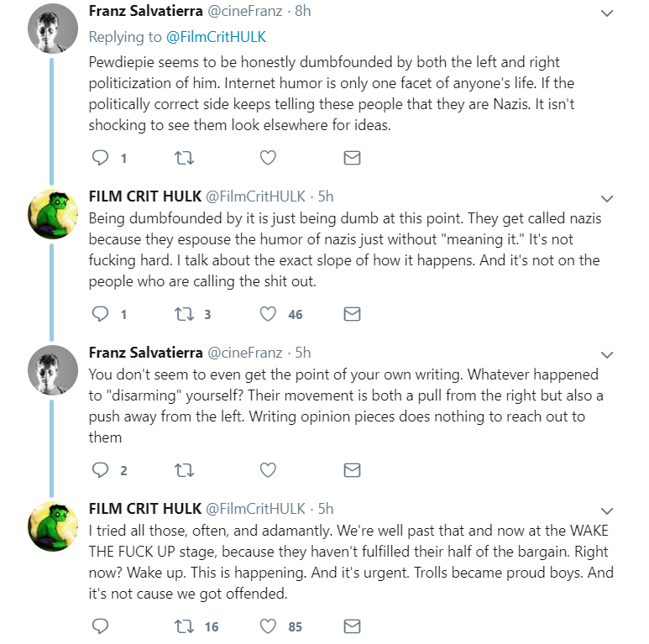Like the Hulk tweet with 46 likes

pyautogui.click(x=268, y=314)
